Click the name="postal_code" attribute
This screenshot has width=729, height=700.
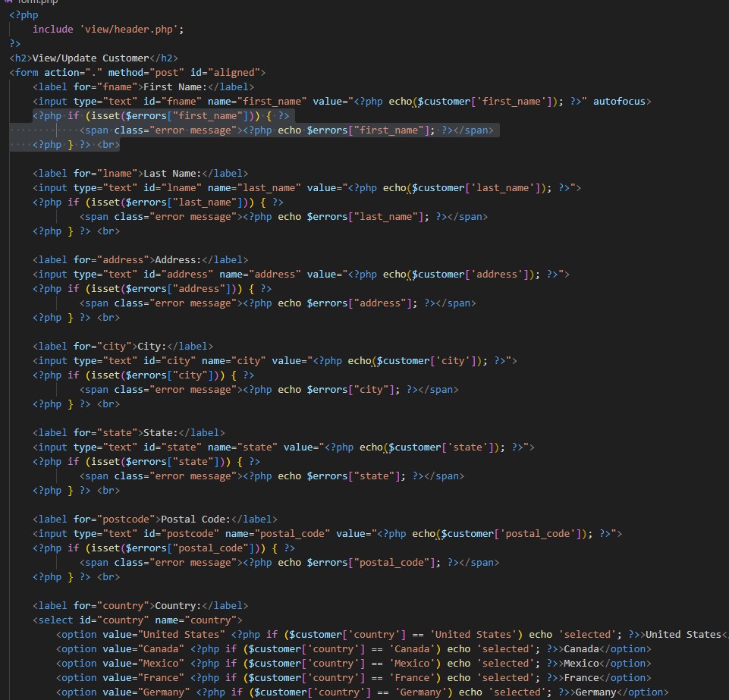tap(278, 534)
